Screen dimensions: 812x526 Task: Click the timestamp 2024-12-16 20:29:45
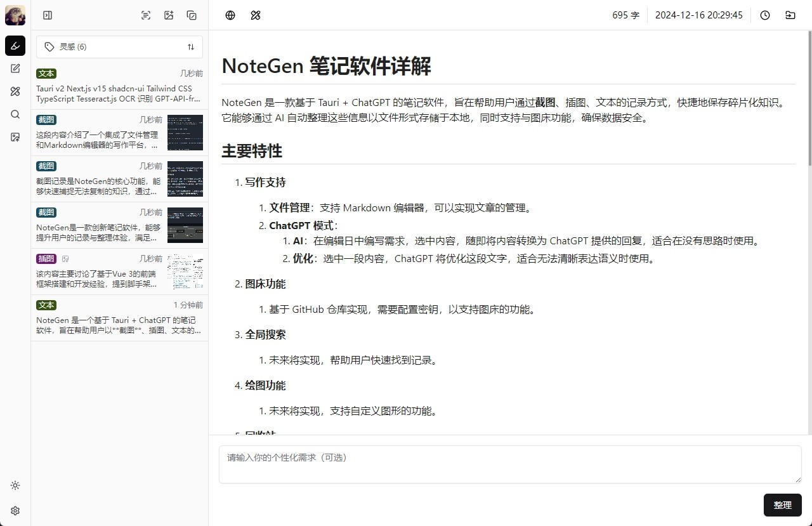pyautogui.click(x=699, y=15)
